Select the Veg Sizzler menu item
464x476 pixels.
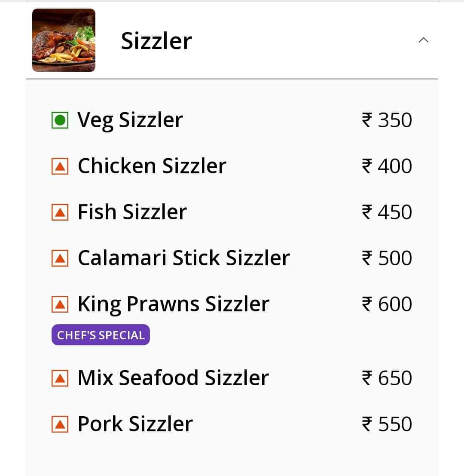(130, 120)
